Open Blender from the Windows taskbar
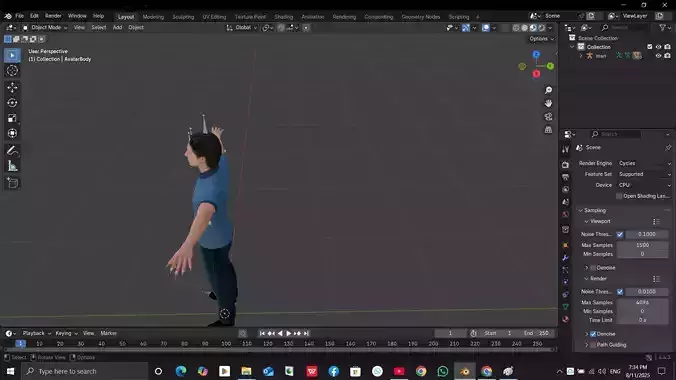The height and width of the screenshot is (380, 676). click(x=464, y=371)
